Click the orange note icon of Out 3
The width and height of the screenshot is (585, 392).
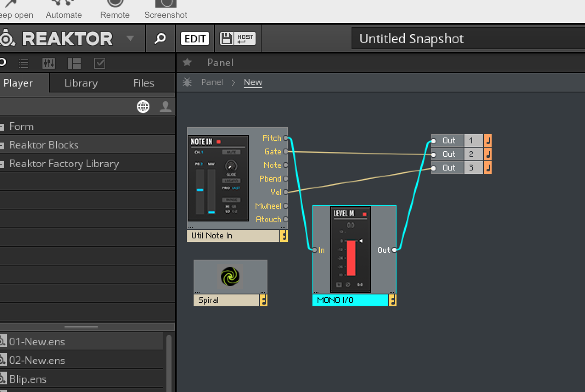[x=487, y=168]
